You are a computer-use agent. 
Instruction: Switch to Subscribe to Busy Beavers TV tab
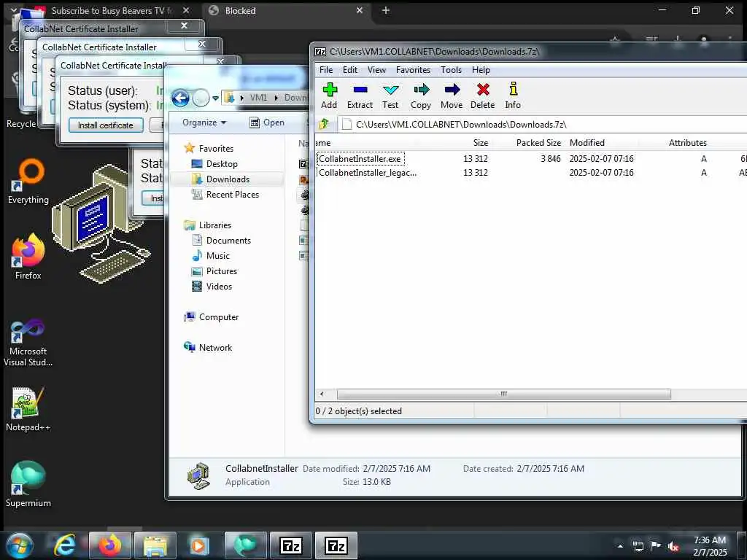[x=112, y=10]
